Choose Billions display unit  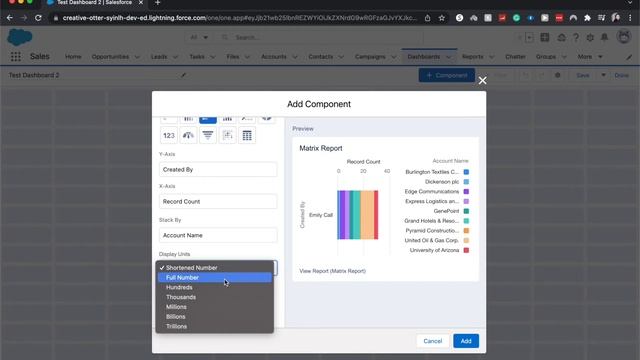215,317
